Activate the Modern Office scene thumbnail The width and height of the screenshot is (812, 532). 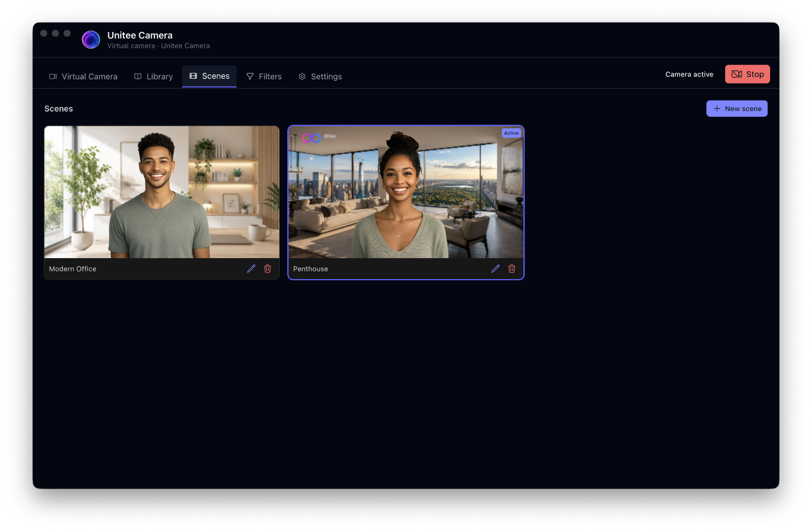pos(162,192)
